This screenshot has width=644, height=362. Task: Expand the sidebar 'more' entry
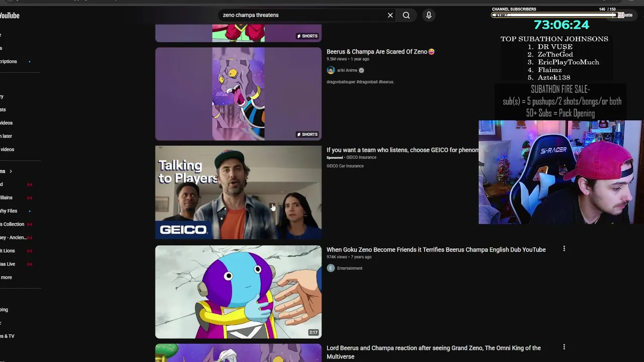[6, 278]
